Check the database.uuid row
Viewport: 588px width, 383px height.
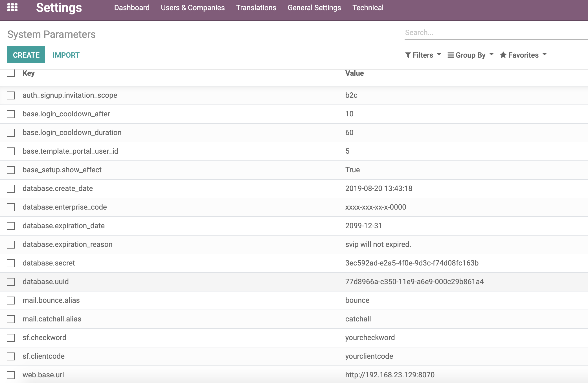point(11,282)
